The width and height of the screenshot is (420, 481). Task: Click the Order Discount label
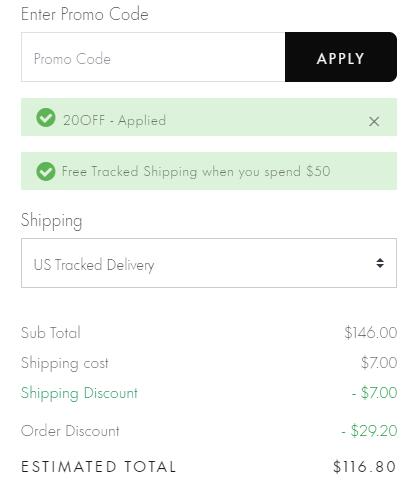coord(70,431)
